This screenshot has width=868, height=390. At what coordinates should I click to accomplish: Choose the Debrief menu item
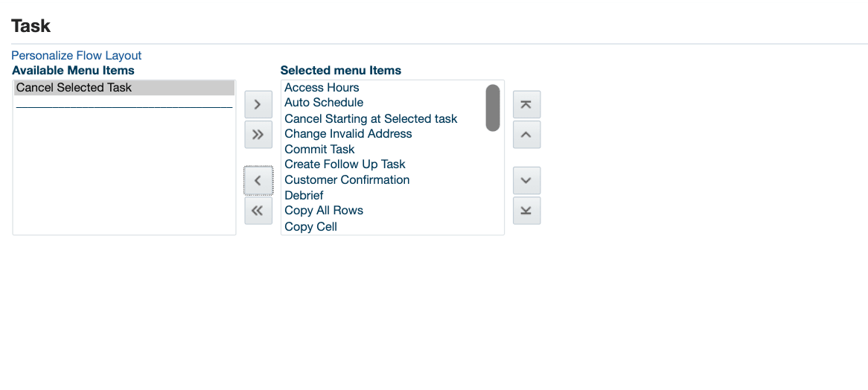[x=304, y=196]
